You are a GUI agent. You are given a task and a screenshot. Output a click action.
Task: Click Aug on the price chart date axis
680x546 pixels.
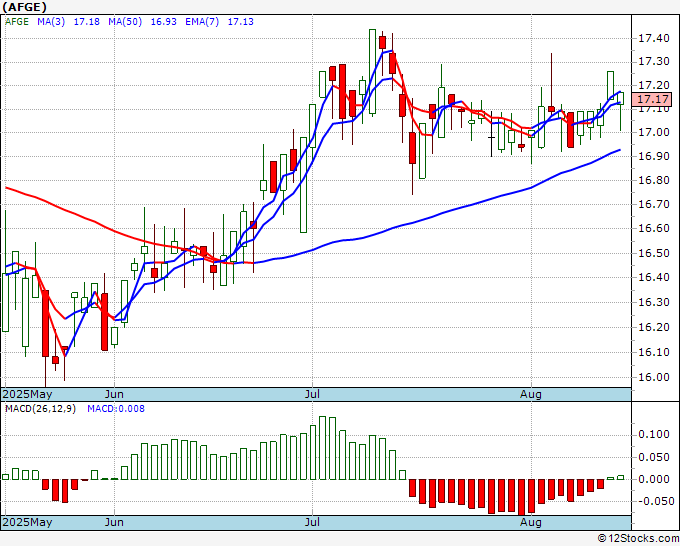(x=531, y=394)
